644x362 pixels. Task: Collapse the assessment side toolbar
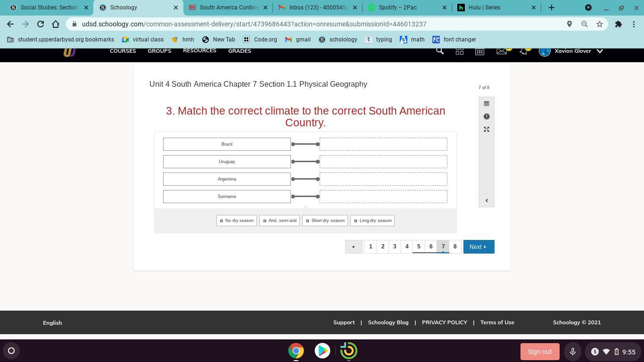pos(487,200)
